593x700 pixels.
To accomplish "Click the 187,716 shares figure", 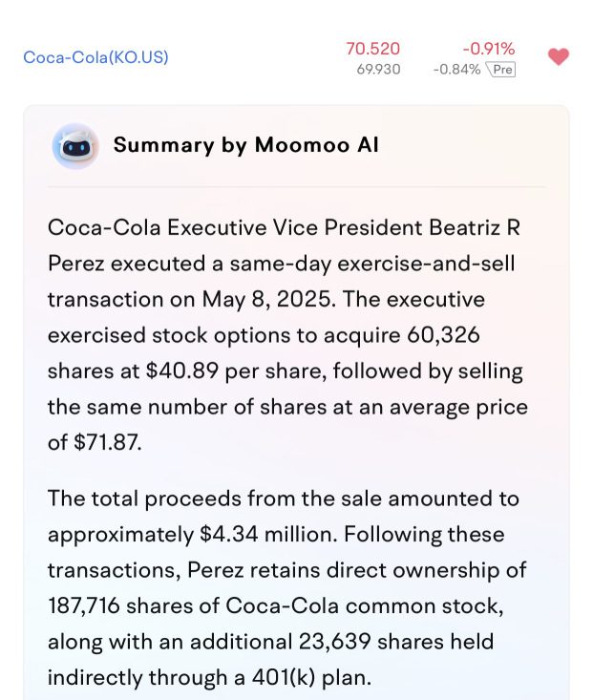I will (x=83, y=606).
